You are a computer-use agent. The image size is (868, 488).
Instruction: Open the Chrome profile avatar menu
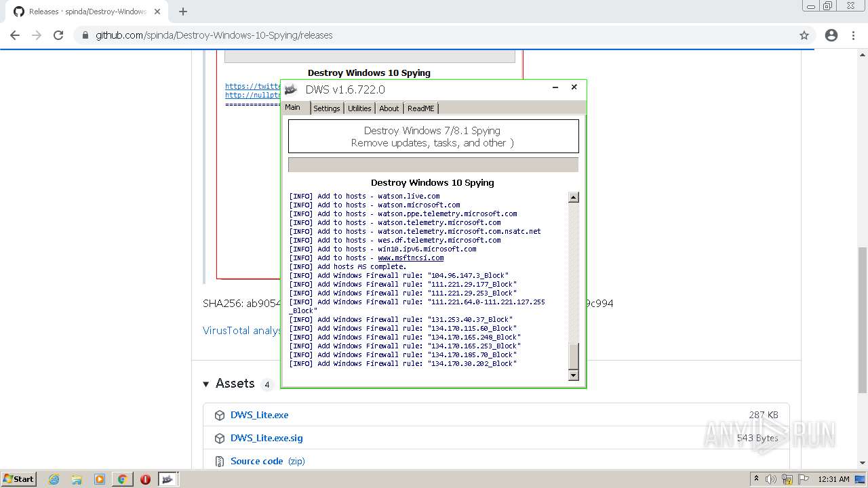[x=831, y=35]
